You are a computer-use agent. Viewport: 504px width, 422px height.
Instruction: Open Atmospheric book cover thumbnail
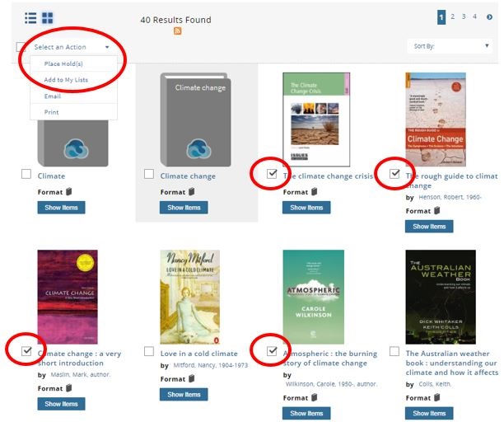(314, 297)
